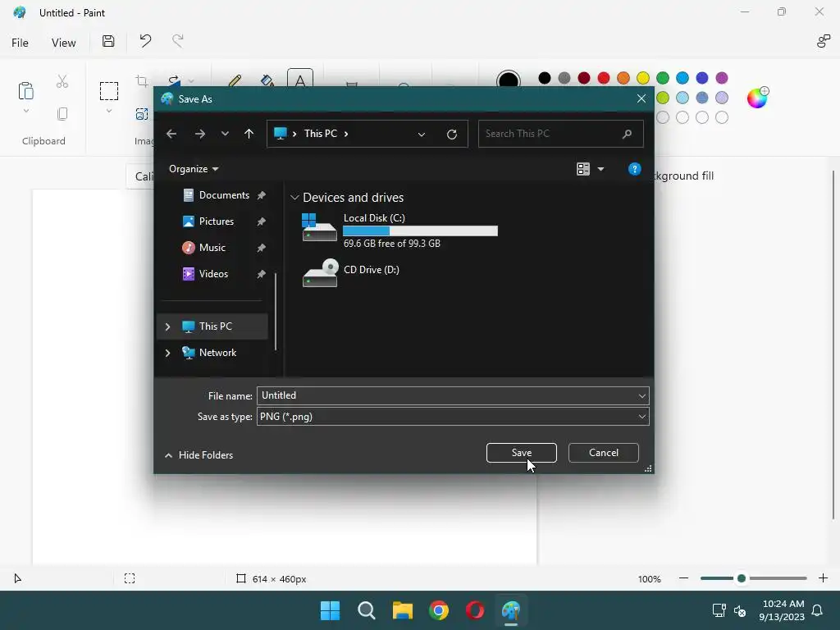Go back in the Save As dialog
Image resolution: width=840 pixels, height=630 pixels.
click(171, 134)
